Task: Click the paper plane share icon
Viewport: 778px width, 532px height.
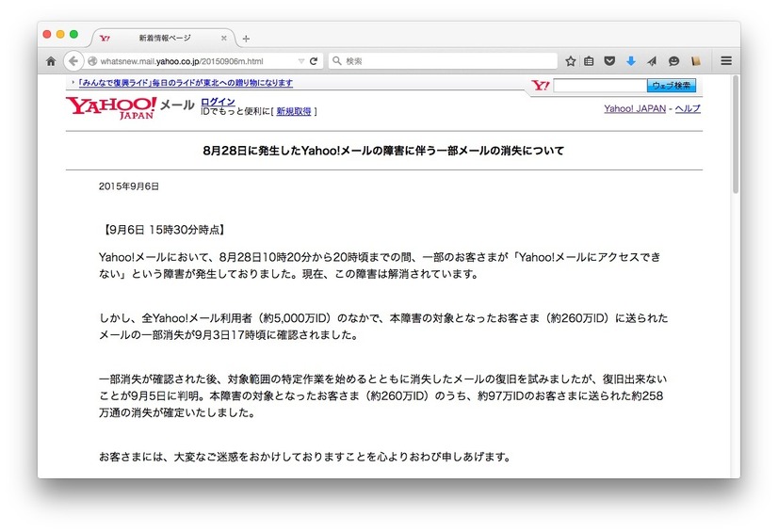Action: (652, 61)
